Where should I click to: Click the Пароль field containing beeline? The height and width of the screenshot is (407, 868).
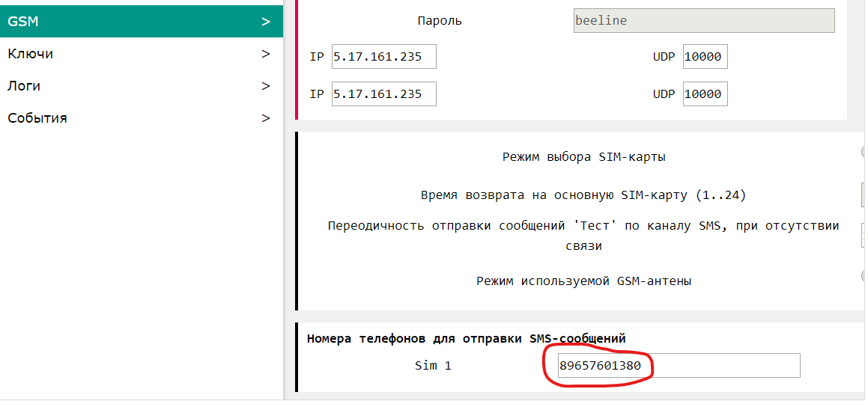point(704,20)
